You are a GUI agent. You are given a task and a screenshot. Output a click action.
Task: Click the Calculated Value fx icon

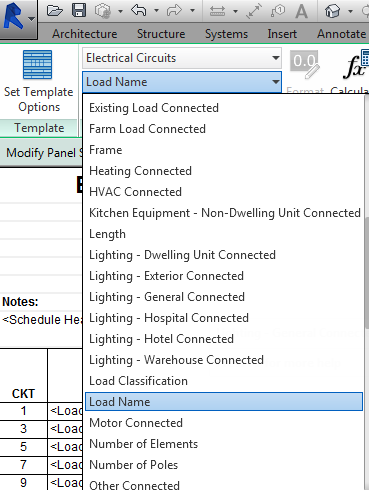(x=356, y=64)
